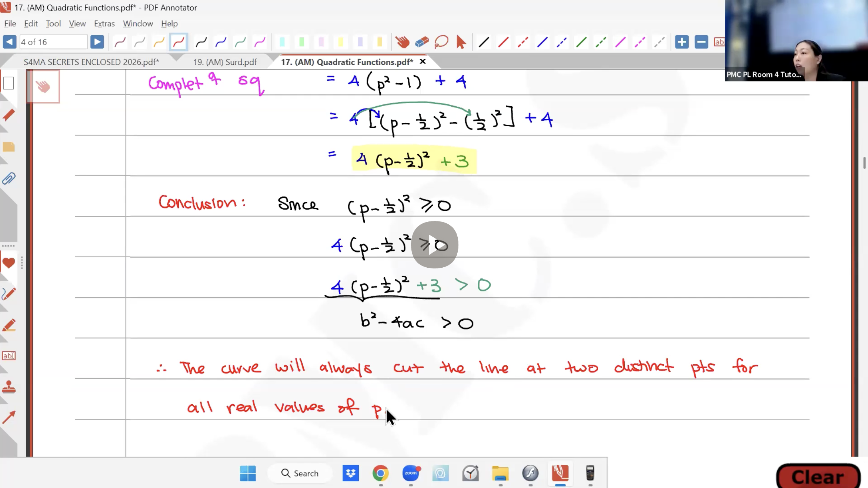Pick the lavender highlighter marker
The image size is (868, 488).
click(360, 42)
